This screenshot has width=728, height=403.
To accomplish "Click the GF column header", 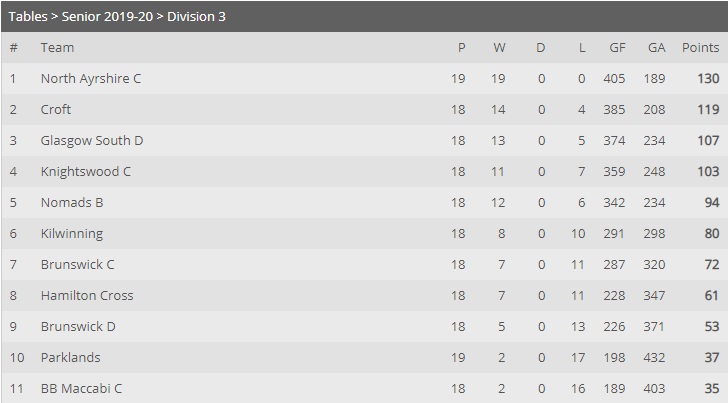I will [x=618, y=47].
